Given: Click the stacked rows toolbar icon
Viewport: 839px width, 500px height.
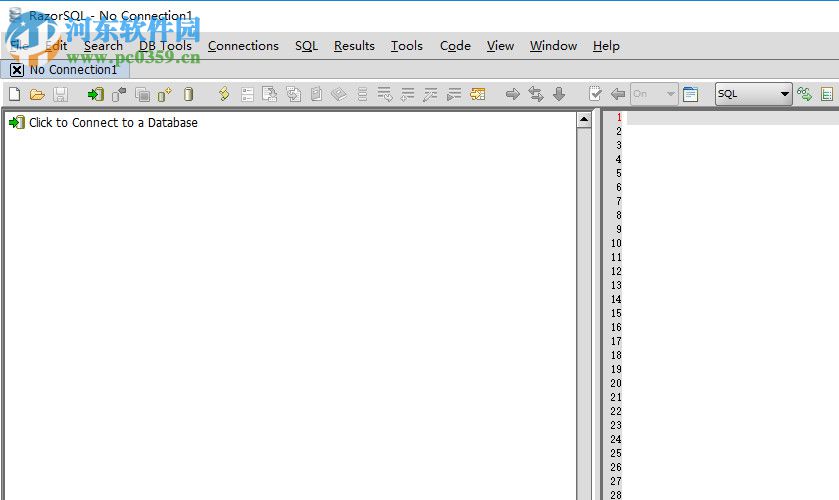Looking at the screenshot, I should pos(362,95).
